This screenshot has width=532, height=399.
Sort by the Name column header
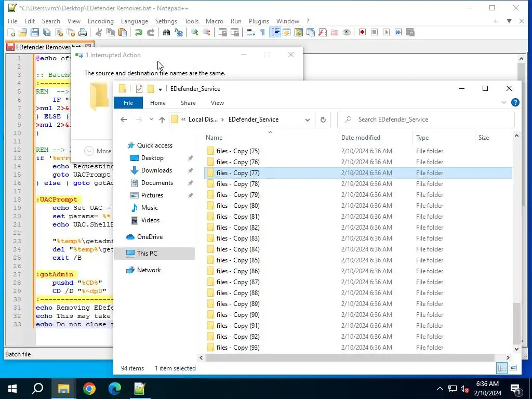pos(214,138)
